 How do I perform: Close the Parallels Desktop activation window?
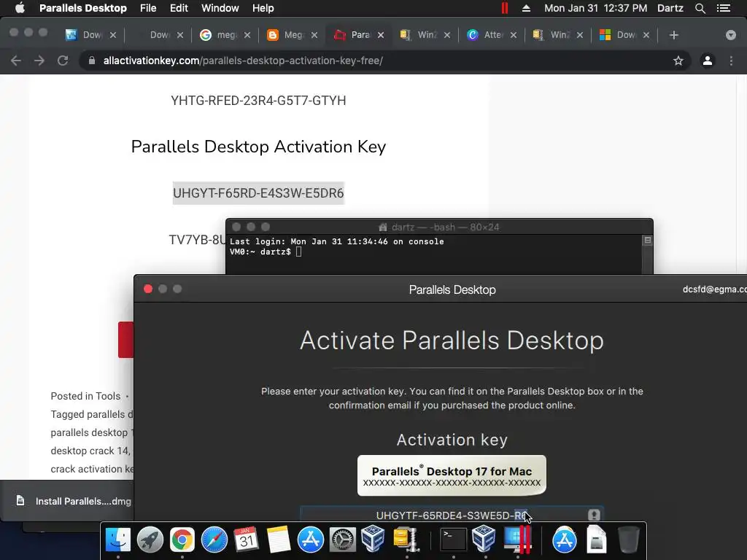pos(148,289)
